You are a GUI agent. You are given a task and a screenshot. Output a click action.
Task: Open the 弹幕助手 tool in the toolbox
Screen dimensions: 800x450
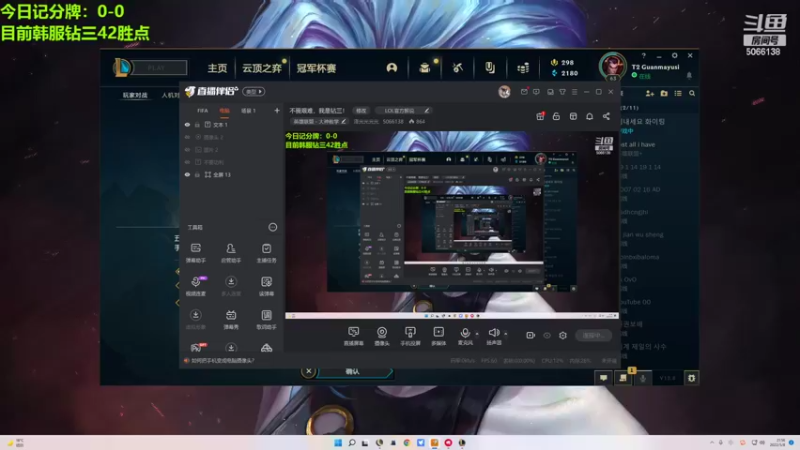pos(196,253)
